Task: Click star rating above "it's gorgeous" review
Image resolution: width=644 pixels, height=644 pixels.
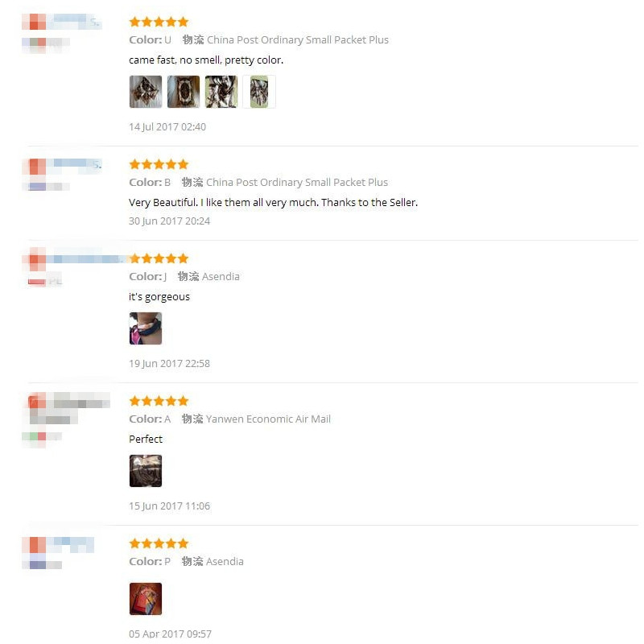Action: (x=159, y=258)
